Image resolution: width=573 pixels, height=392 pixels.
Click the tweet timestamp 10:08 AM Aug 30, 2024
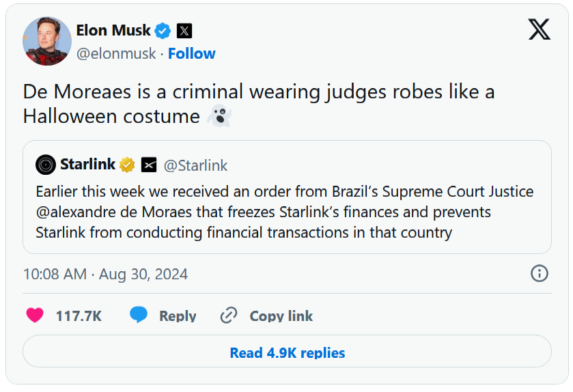(105, 274)
